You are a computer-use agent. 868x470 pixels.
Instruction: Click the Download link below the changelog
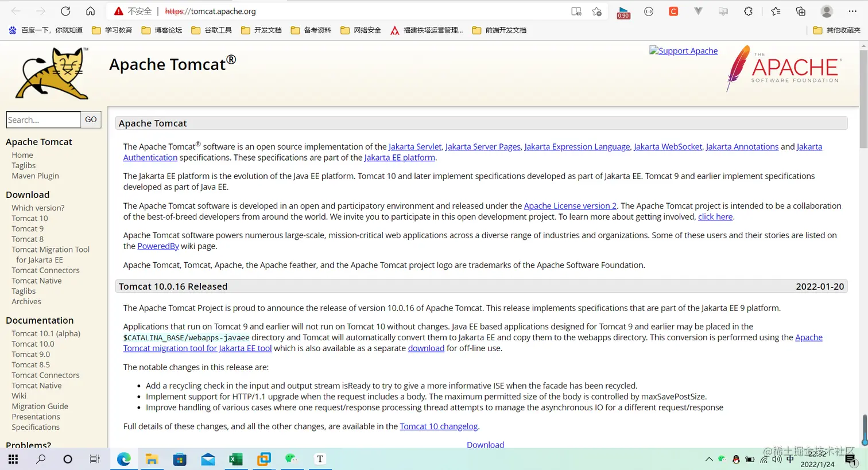pyautogui.click(x=485, y=445)
